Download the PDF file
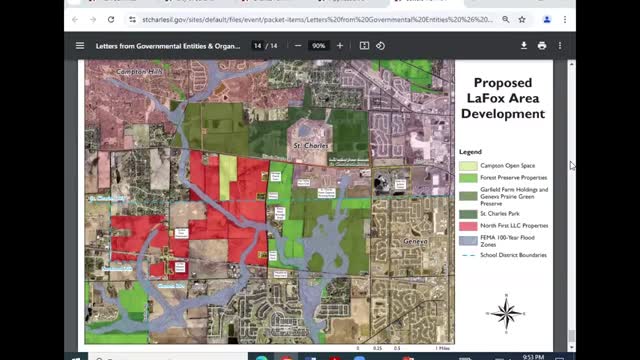 pos(524,46)
